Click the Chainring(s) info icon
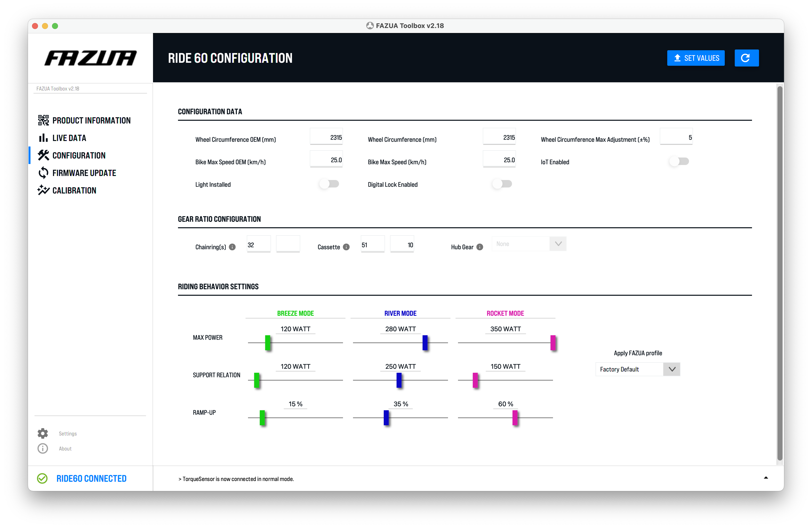Viewport: 812px width, 528px height. 232,247
